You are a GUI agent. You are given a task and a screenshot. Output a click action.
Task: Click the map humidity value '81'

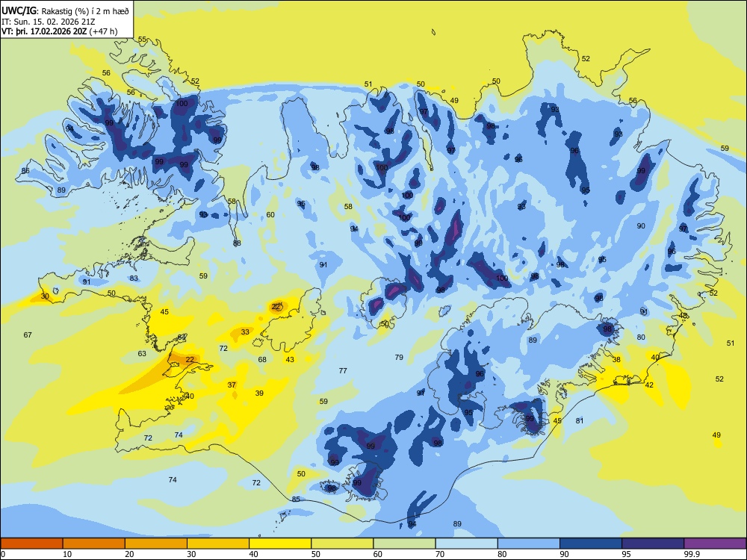[x=580, y=420]
